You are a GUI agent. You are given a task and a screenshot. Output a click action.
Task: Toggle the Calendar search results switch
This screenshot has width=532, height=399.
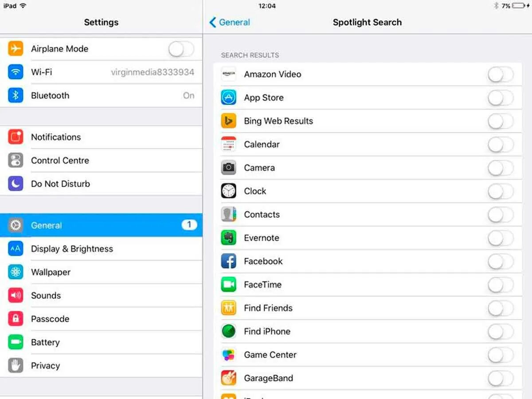click(x=501, y=145)
